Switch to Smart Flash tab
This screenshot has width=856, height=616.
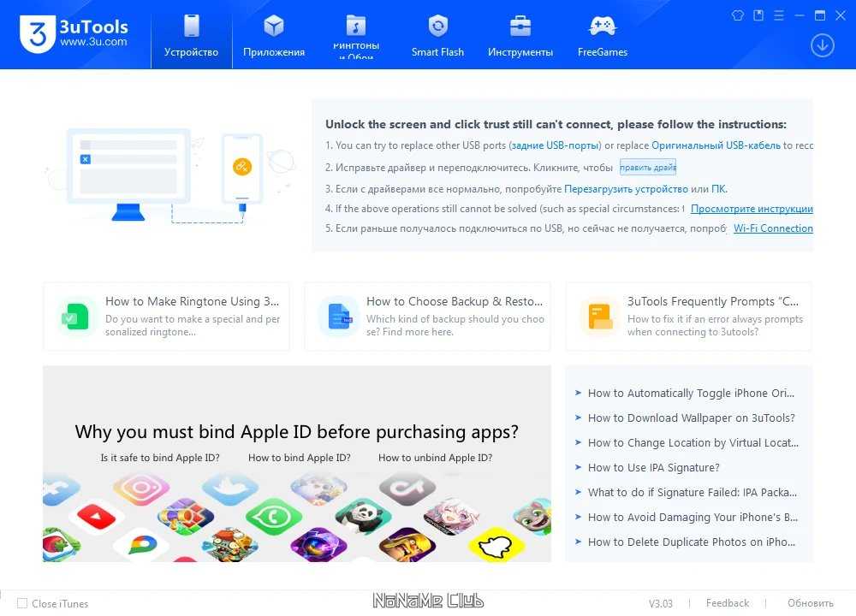point(437,35)
